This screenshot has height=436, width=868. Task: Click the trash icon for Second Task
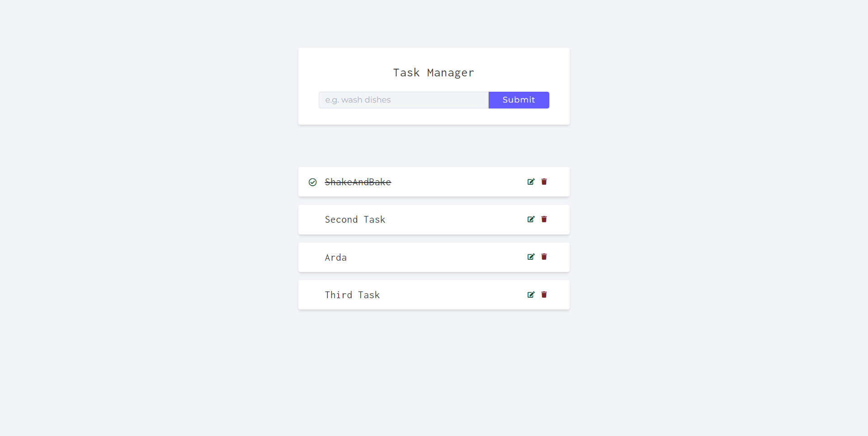click(x=544, y=219)
